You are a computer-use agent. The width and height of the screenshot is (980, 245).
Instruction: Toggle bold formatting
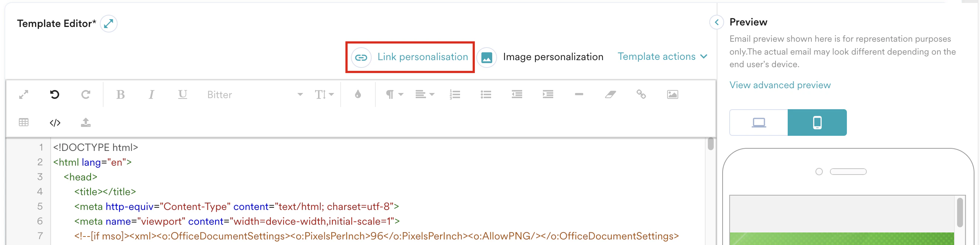click(121, 94)
